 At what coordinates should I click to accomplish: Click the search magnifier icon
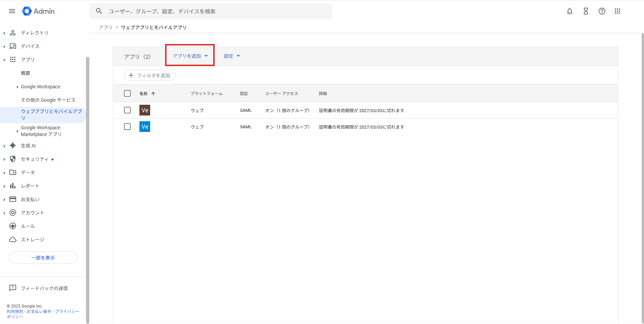pos(99,11)
